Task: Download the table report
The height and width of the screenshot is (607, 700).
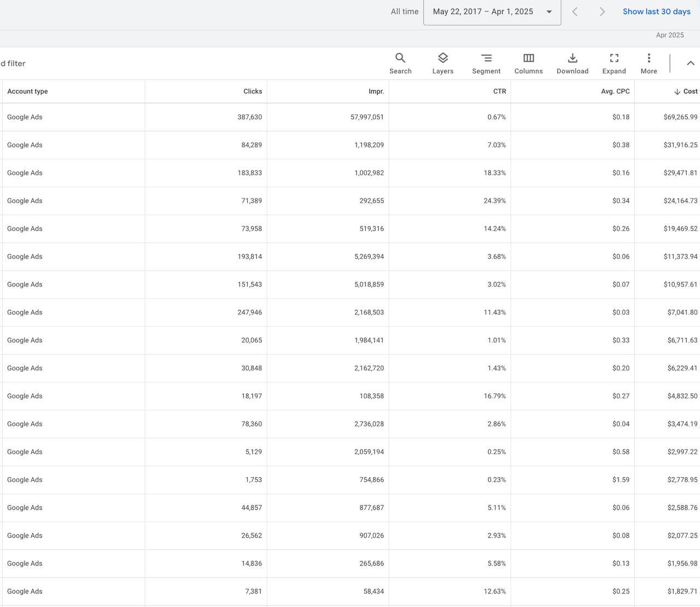Action: pyautogui.click(x=573, y=63)
